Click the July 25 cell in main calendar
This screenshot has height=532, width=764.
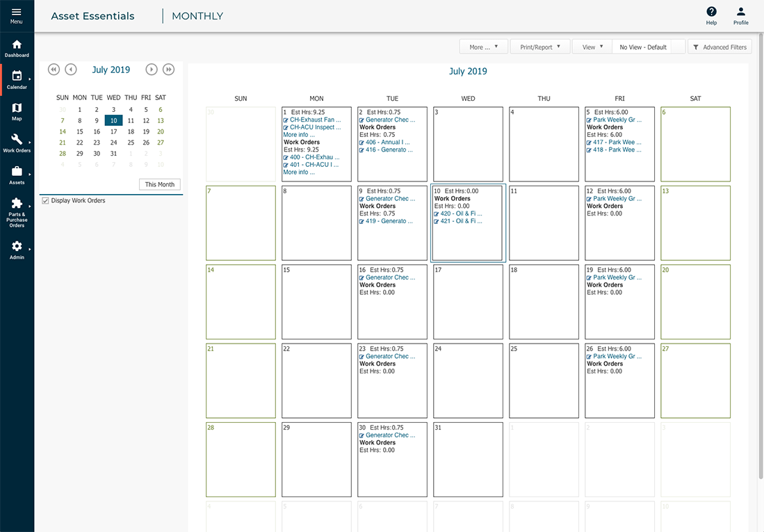click(x=544, y=381)
